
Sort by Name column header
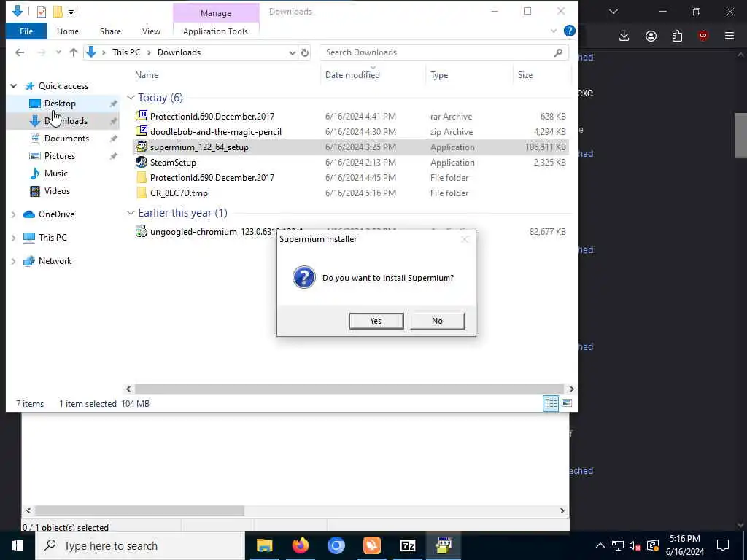coord(146,75)
